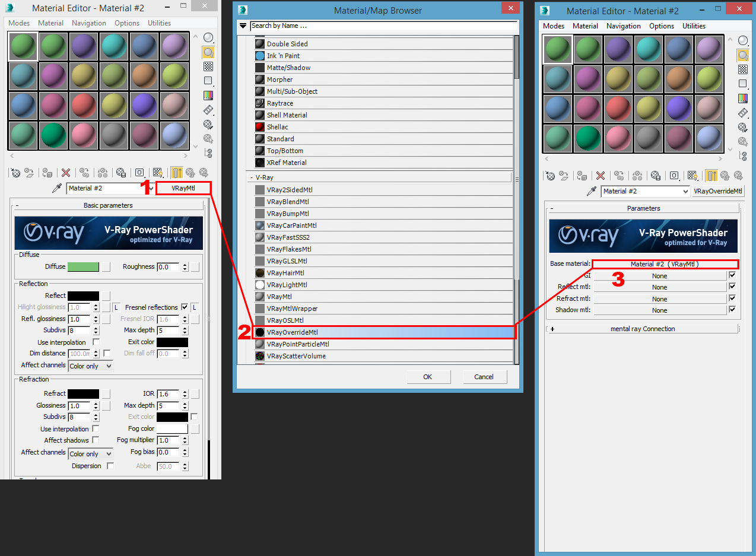Open Reflection Affect channels dropdown
756x556 pixels.
108,366
